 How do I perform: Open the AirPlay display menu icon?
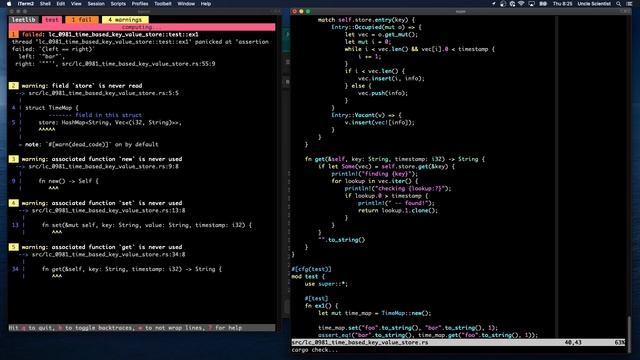pos(531,4)
